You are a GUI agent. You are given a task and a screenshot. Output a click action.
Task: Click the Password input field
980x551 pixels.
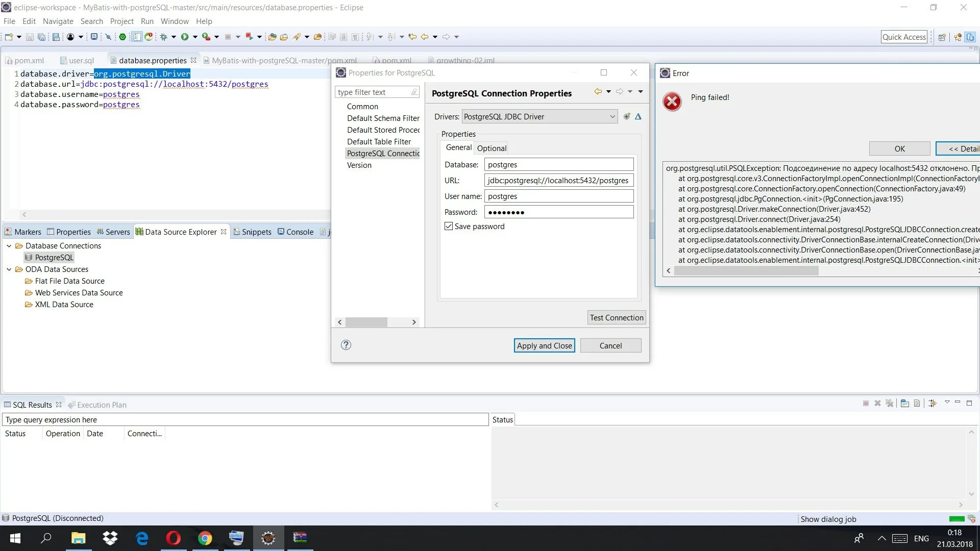click(559, 212)
